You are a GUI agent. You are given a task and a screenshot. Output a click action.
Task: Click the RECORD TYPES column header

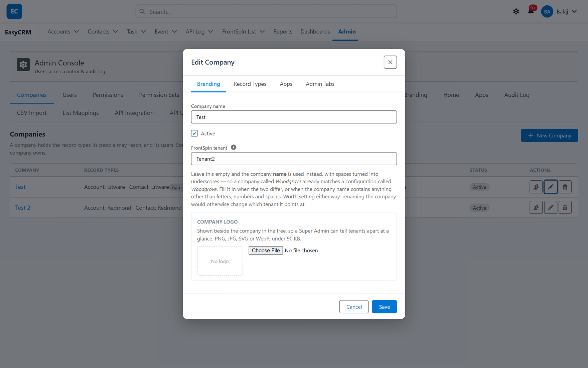click(101, 170)
